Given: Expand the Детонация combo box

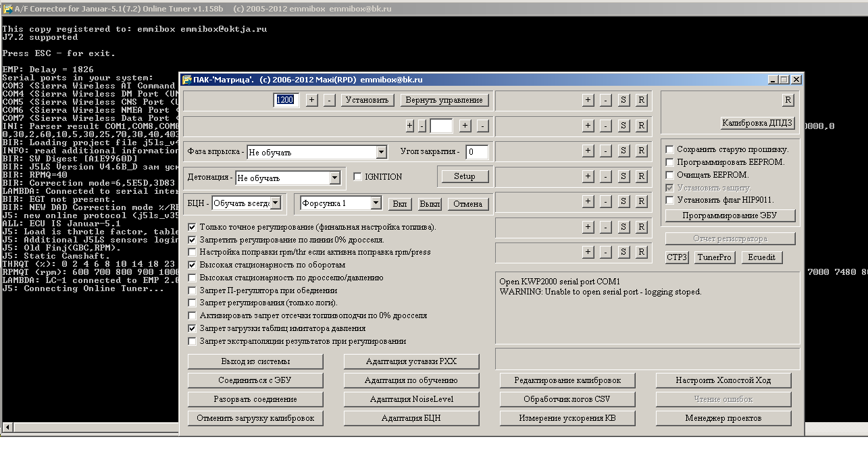Looking at the screenshot, I should (x=334, y=178).
